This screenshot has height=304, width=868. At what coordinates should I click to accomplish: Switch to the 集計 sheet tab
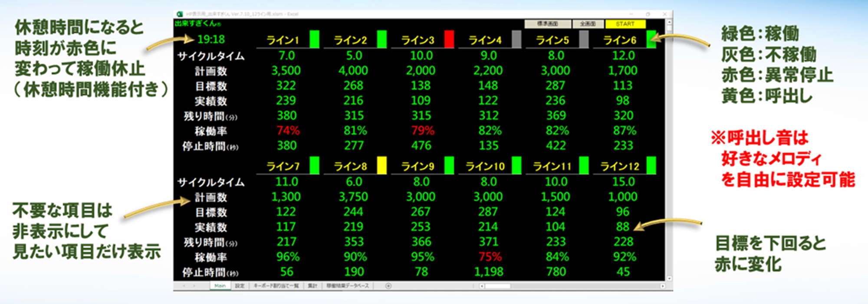tap(312, 286)
